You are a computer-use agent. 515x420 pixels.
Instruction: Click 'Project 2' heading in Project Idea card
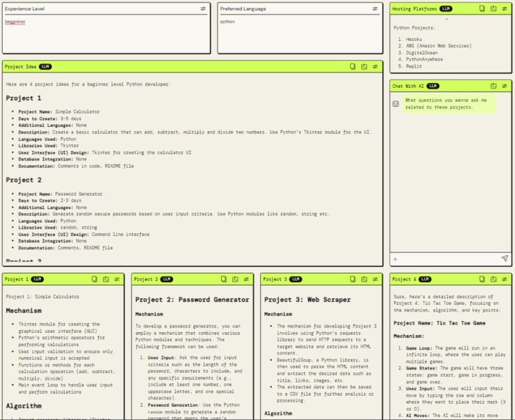point(23,180)
